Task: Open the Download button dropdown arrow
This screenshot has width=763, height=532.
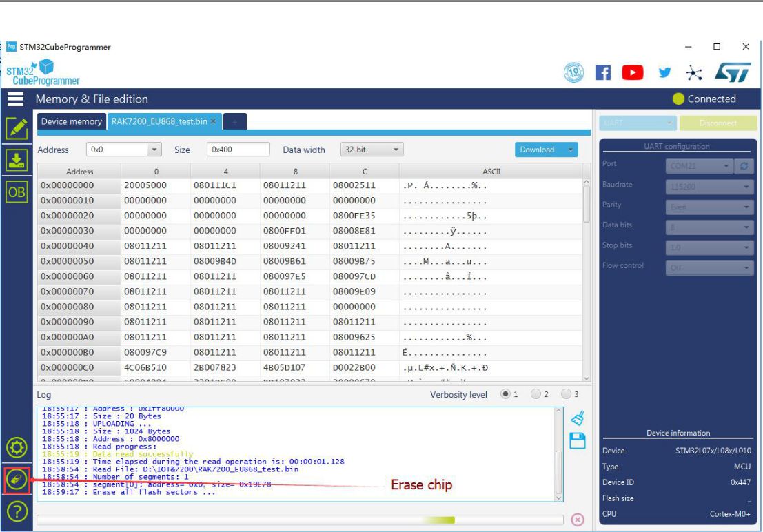Action: pos(570,150)
